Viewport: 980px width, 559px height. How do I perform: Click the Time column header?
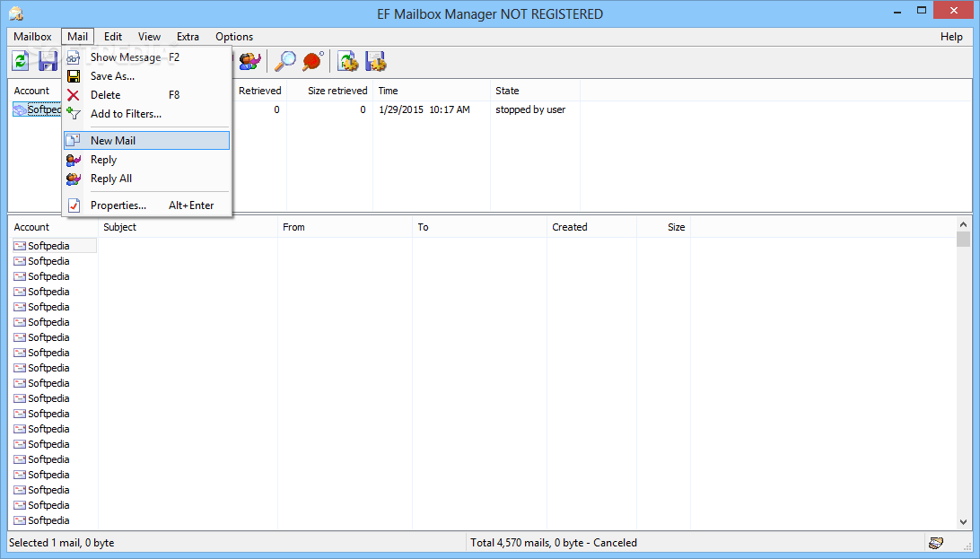pyautogui.click(x=388, y=92)
